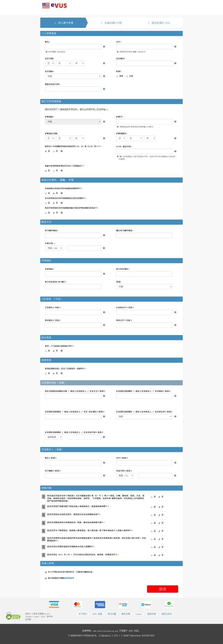Open 退款政策 footer link
223x644 pixels.
pyautogui.click(x=152, y=614)
